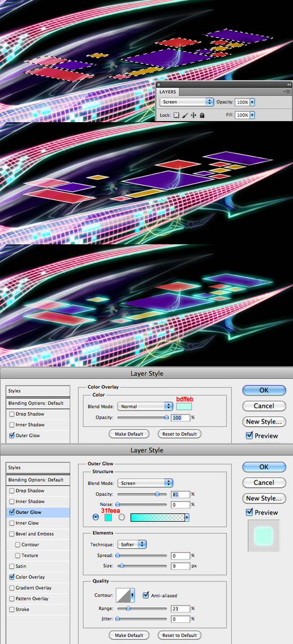This screenshot has width=293, height=644.
Task: Open the layer Opacity arrow in Layers panel
Action: pos(252,103)
